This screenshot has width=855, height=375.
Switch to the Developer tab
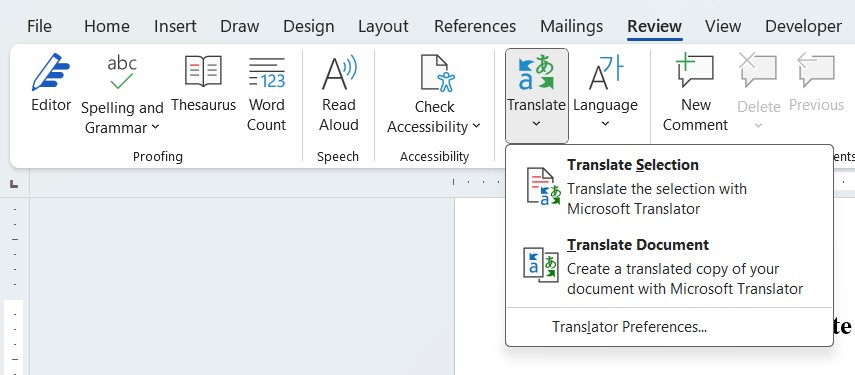[803, 26]
